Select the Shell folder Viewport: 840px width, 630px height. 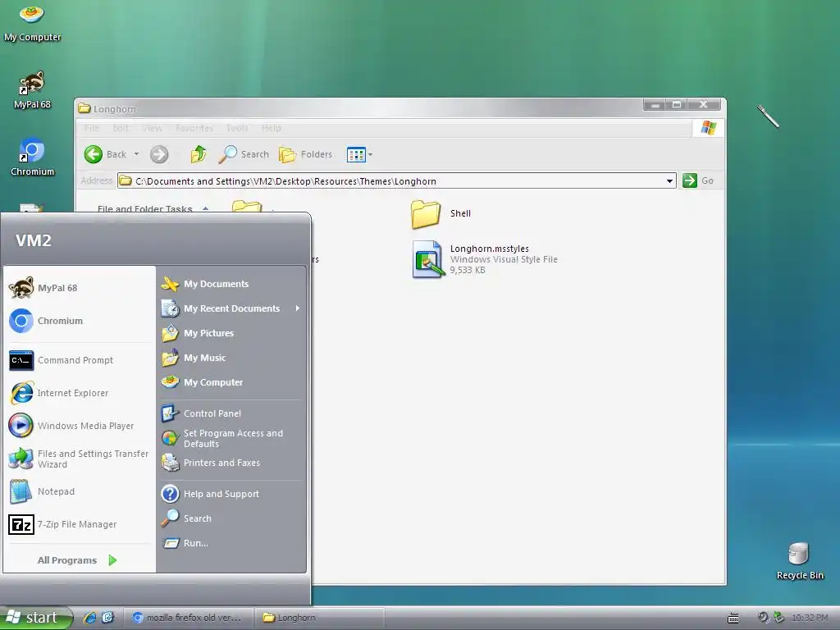[441, 214]
